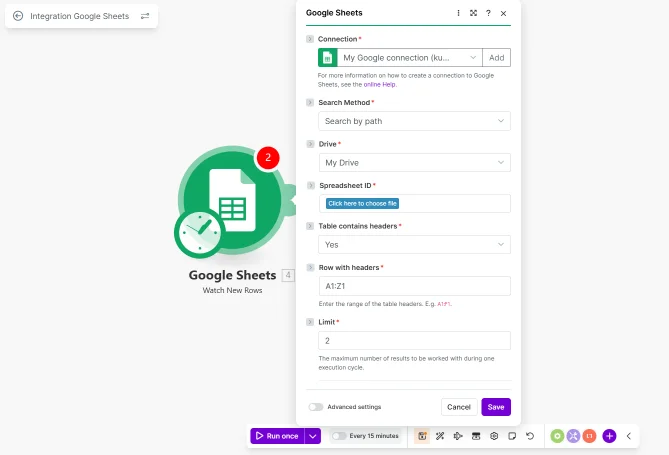
Task: Open help with the question mark icon
Action: 488,13
